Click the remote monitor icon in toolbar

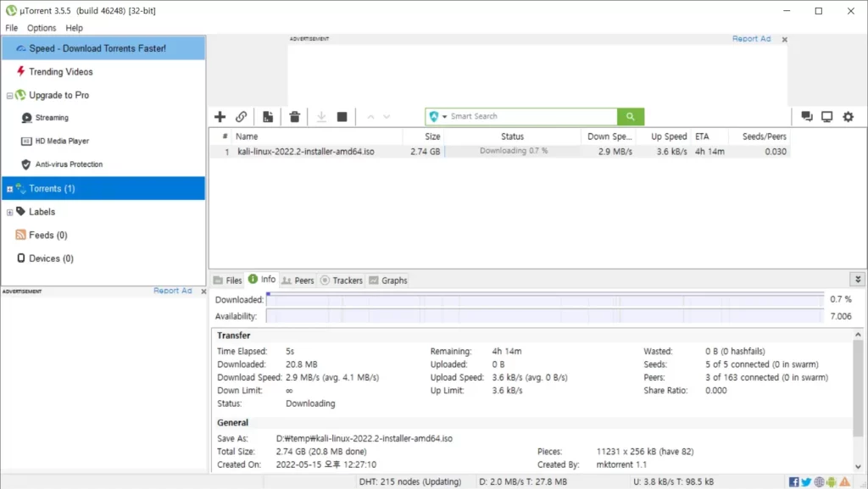coord(827,117)
